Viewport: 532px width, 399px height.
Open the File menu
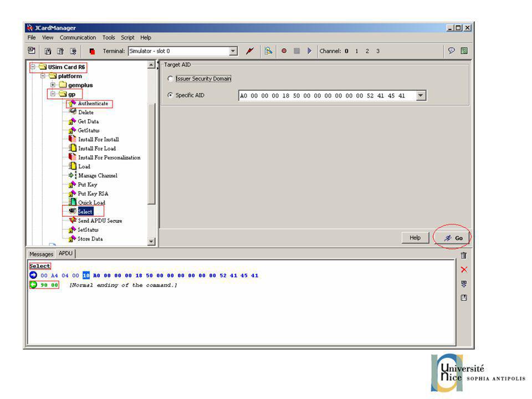coord(32,38)
